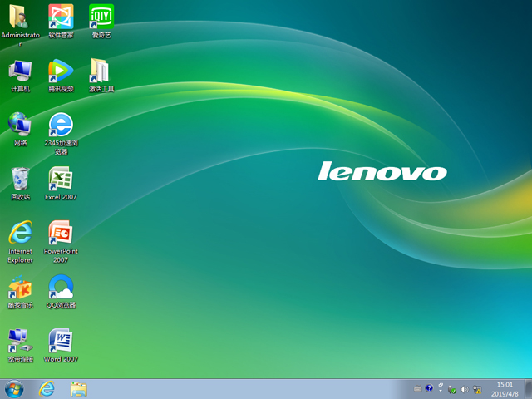Click the volume speaker icon in the tray
Image resolution: width=532 pixels, height=399 pixels.
click(464, 388)
